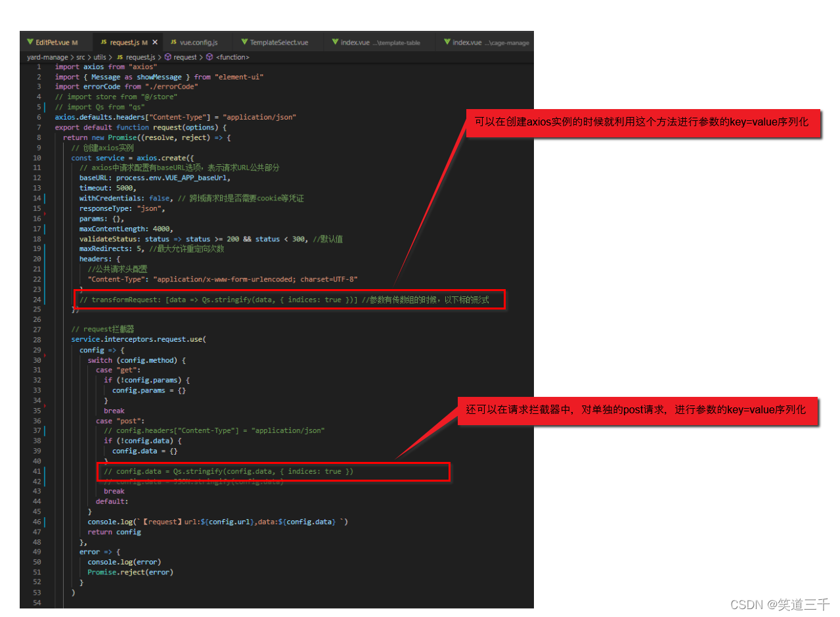Click the cube icon before request breadcrumb

(x=168, y=57)
